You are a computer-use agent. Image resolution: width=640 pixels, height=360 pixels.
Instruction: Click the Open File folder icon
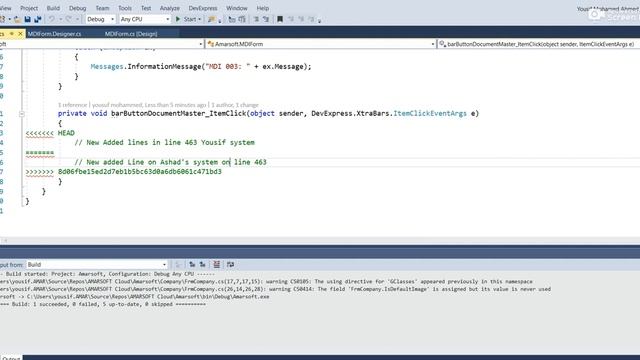[x=17, y=19]
